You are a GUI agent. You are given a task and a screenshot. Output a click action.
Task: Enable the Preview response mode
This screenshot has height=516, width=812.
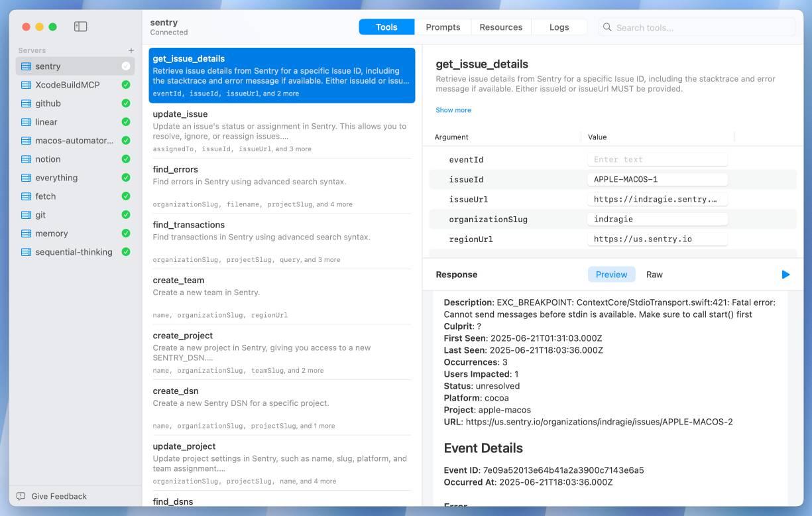(x=611, y=274)
